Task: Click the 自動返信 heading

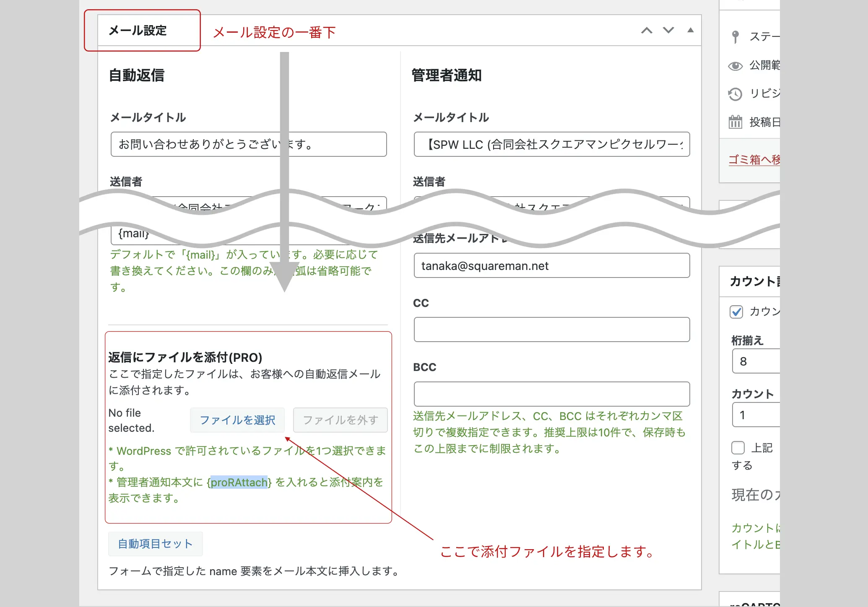Action: click(137, 75)
